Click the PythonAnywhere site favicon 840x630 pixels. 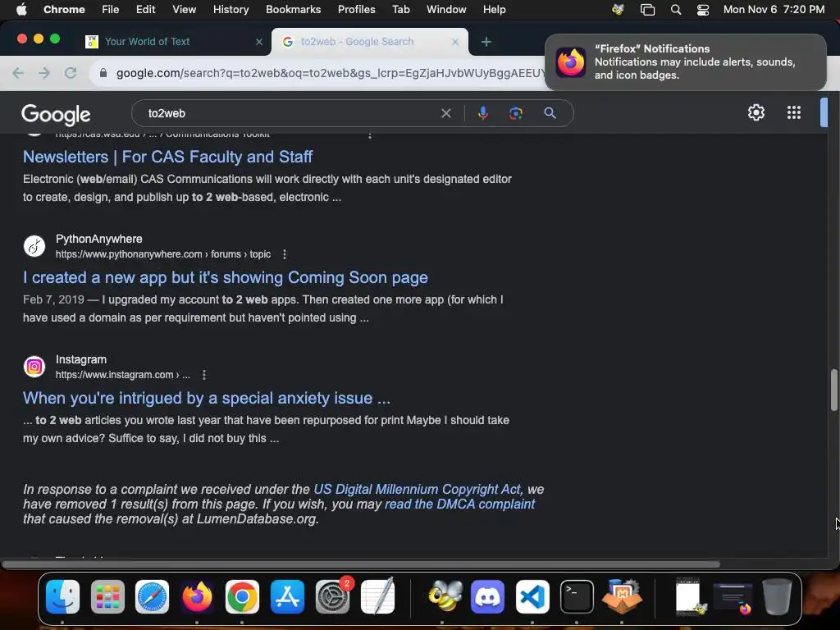(x=34, y=246)
